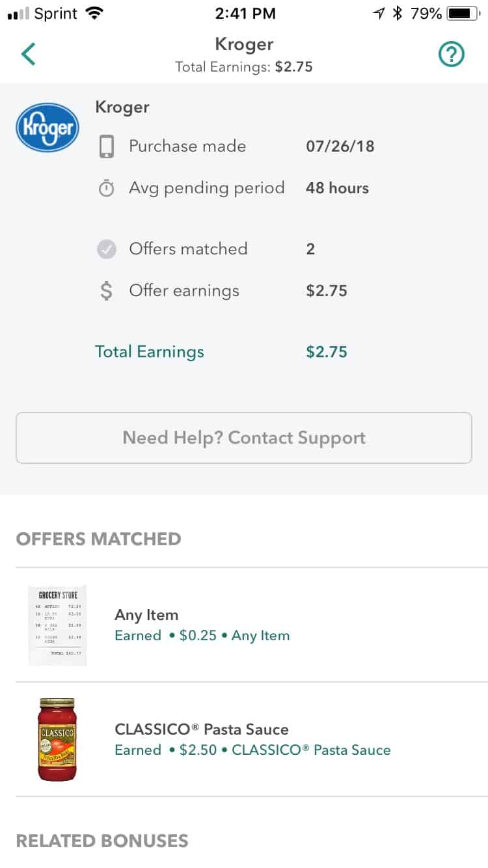Screen dimensions: 488x868
Task: Tap the back arrow icon
Action: point(28,54)
